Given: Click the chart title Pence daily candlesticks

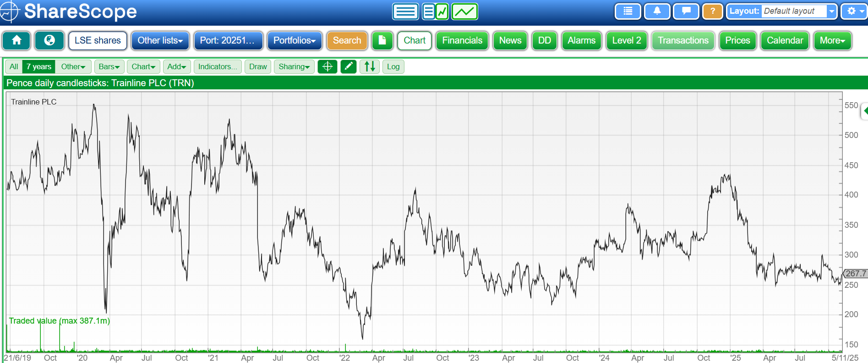Looking at the screenshot, I should [x=100, y=83].
